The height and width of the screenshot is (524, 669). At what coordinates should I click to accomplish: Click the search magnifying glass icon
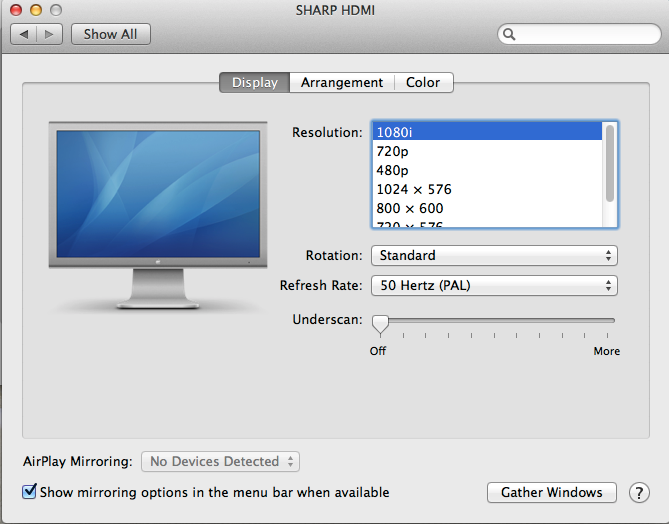pyautogui.click(x=510, y=34)
